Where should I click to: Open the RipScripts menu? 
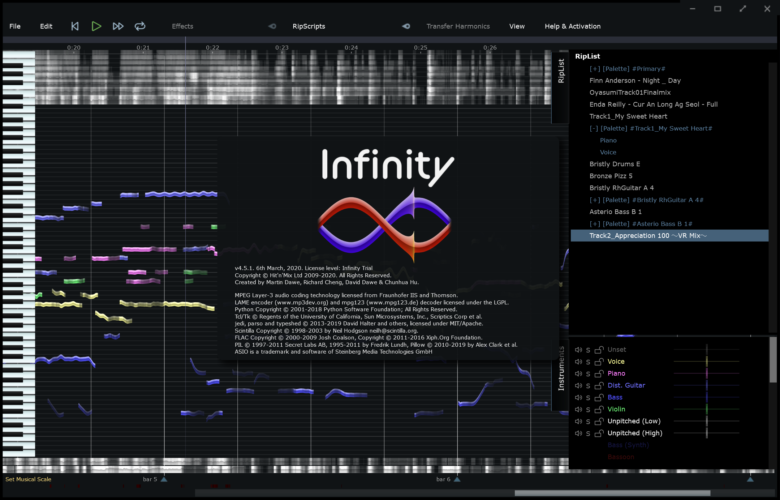pos(308,26)
